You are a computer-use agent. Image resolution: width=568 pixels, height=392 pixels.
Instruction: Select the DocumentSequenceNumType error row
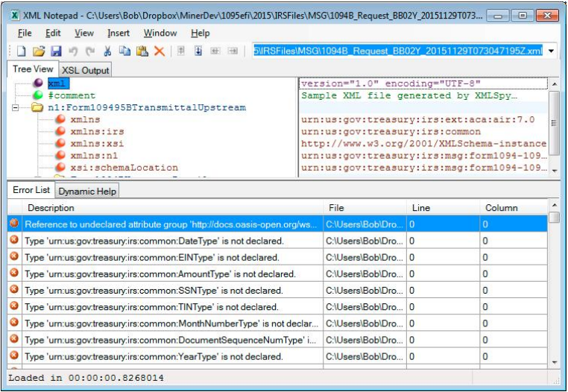click(x=277, y=340)
